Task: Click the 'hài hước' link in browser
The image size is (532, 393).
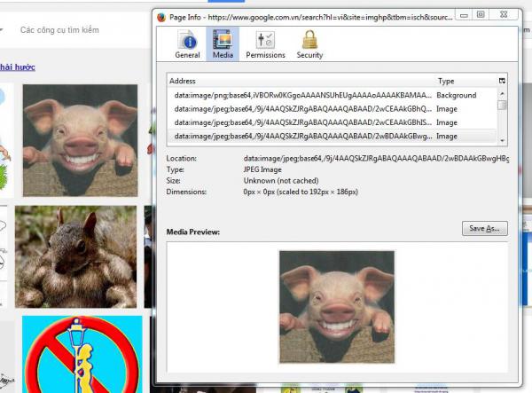Action: pyautogui.click(x=18, y=67)
